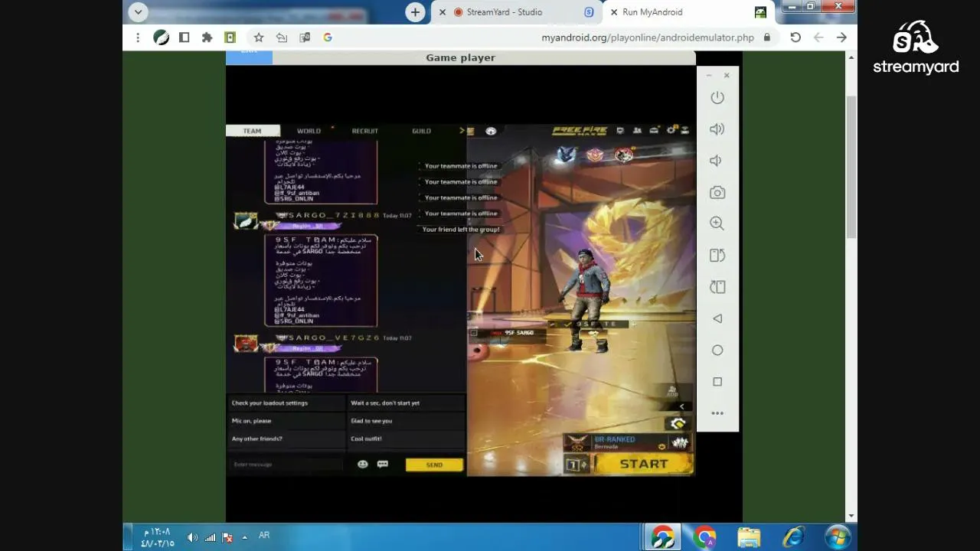Go back in the browser

818,37
